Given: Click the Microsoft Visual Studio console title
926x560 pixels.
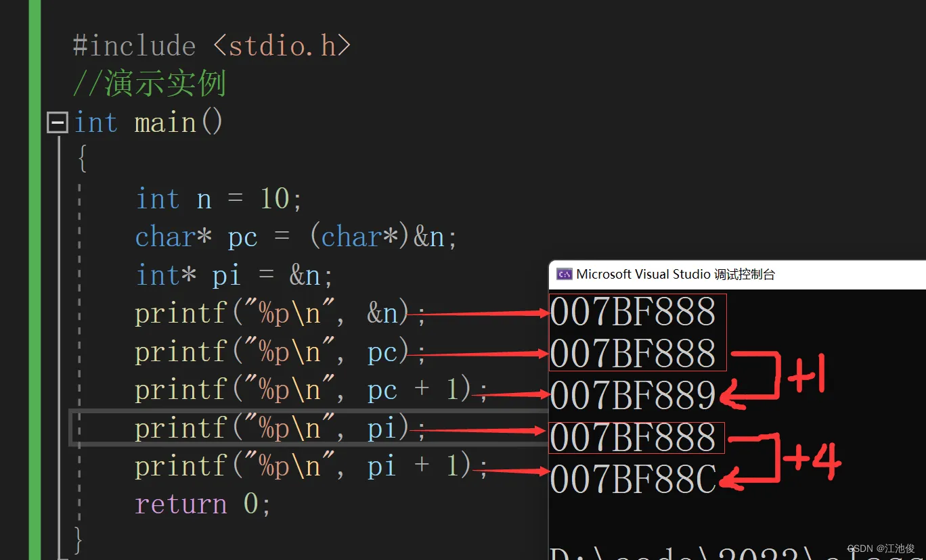Looking at the screenshot, I should [676, 275].
